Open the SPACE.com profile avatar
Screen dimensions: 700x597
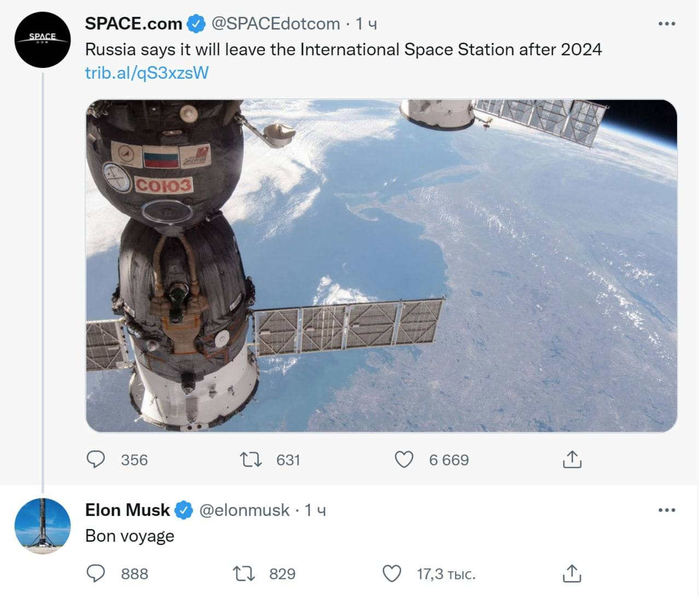coord(43,39)
